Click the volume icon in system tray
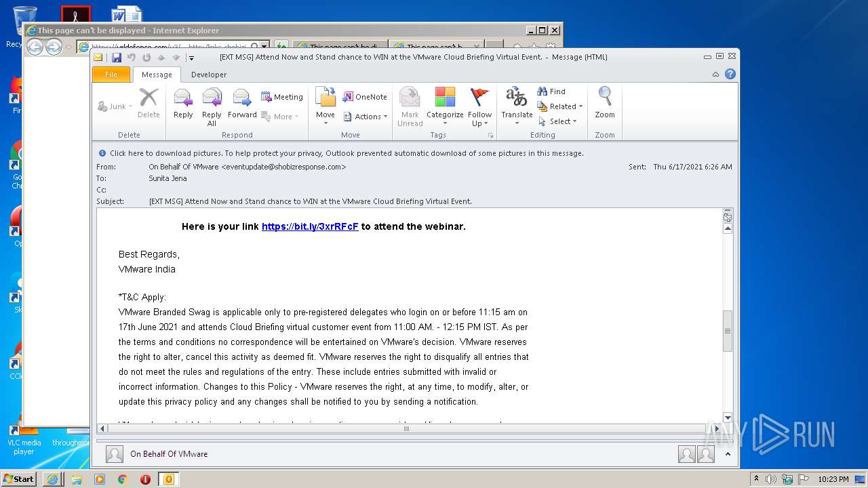Viewport: 868px width, 488px height. 770,479
